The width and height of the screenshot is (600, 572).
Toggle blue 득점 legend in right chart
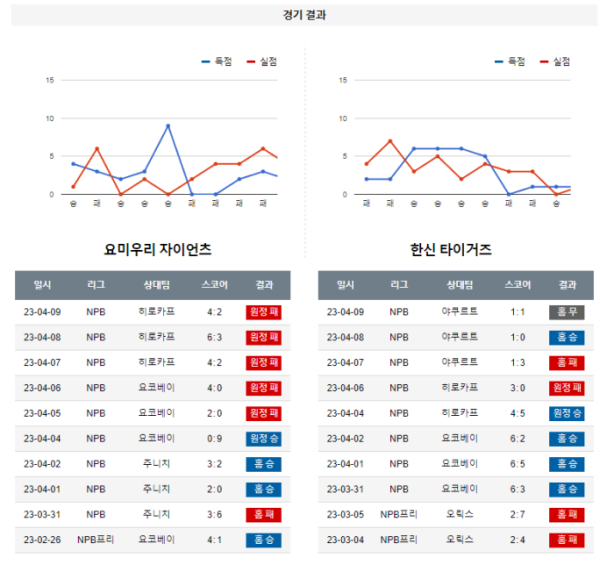[510, 62]
